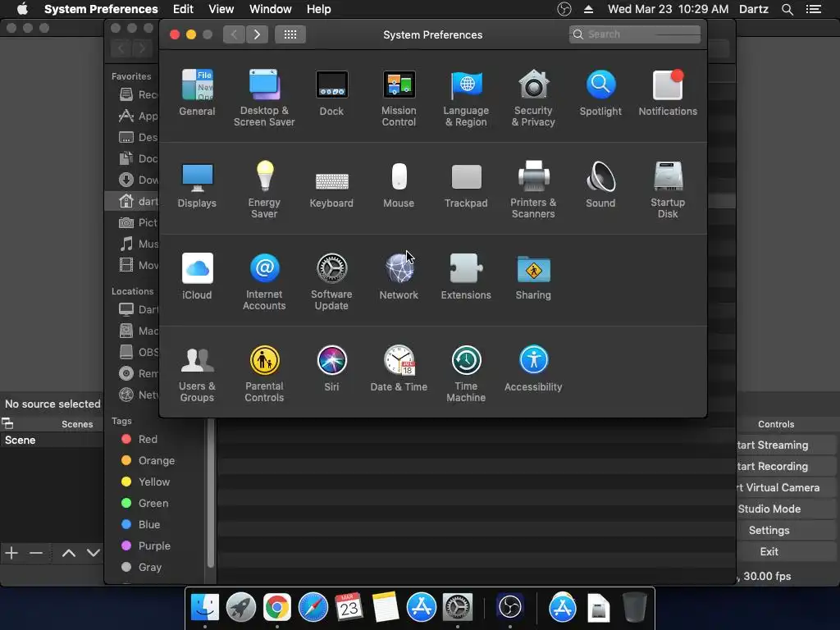Open Network preferences
Screen dimensions: 840x630
coord(399,276)
